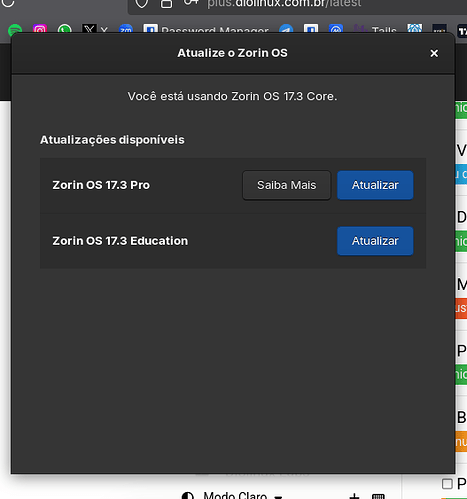This screenshot has height=499, width=467.
Task: Click Atualizar for Zorin OS 17.3 Education
Action: 375,241
